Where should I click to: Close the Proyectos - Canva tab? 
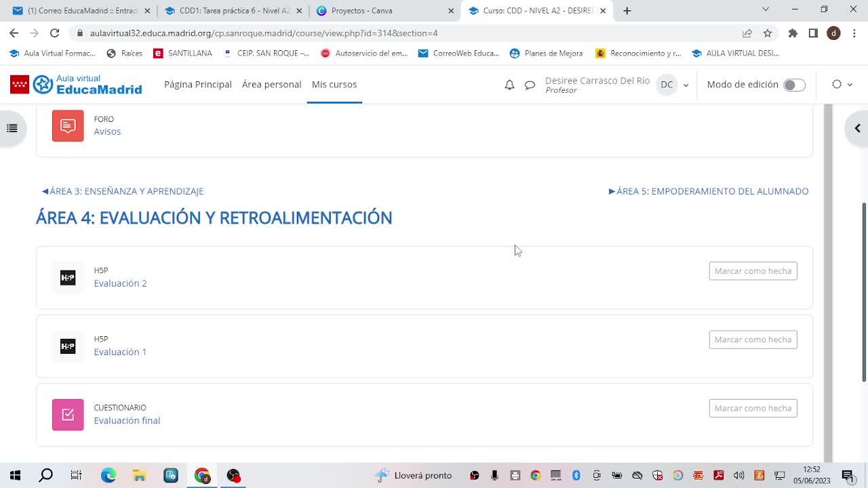point(451,11)
